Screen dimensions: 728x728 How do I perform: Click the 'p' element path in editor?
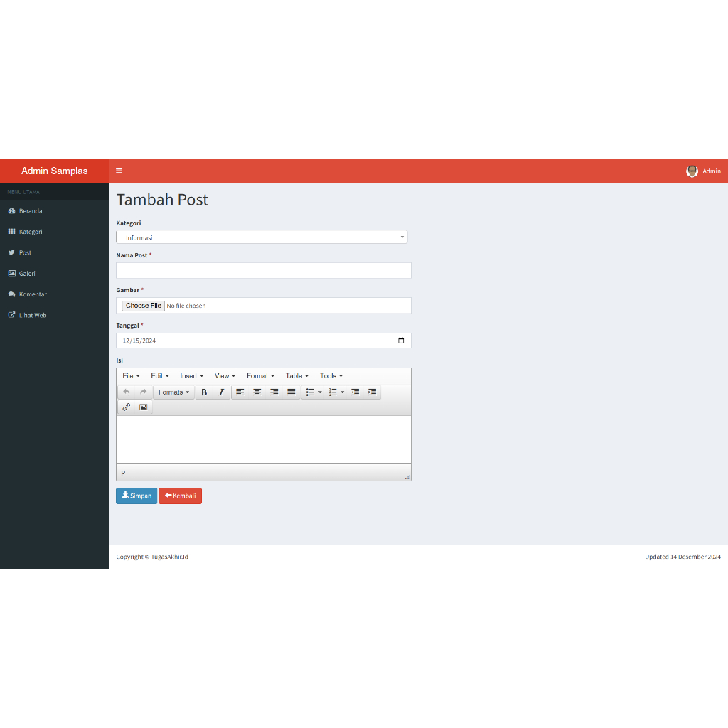(123, 473)
